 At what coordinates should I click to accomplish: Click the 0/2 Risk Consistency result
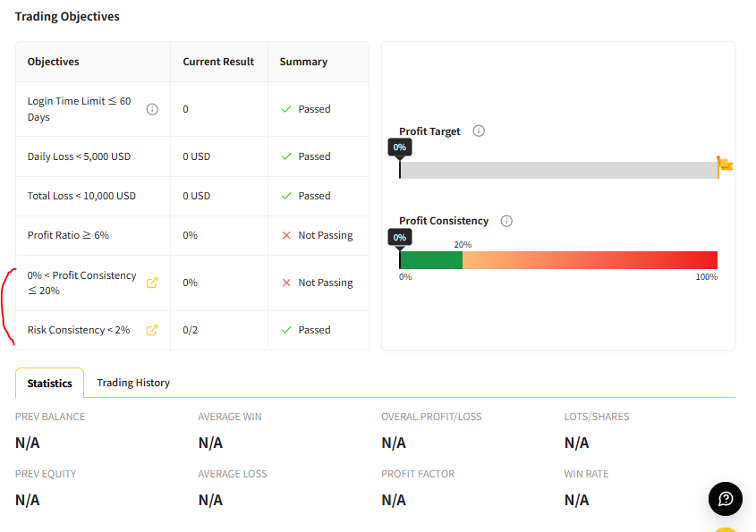(x=190, y=330)
